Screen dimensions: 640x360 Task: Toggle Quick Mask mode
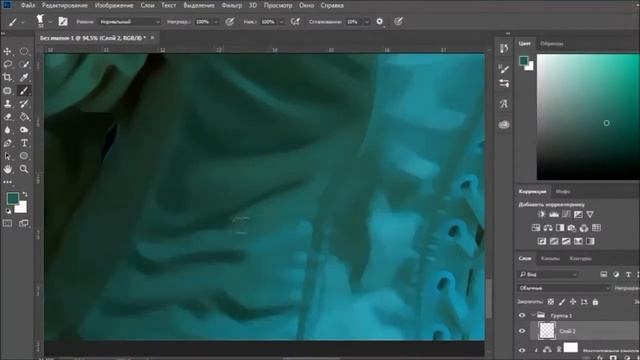pos(7,223)
